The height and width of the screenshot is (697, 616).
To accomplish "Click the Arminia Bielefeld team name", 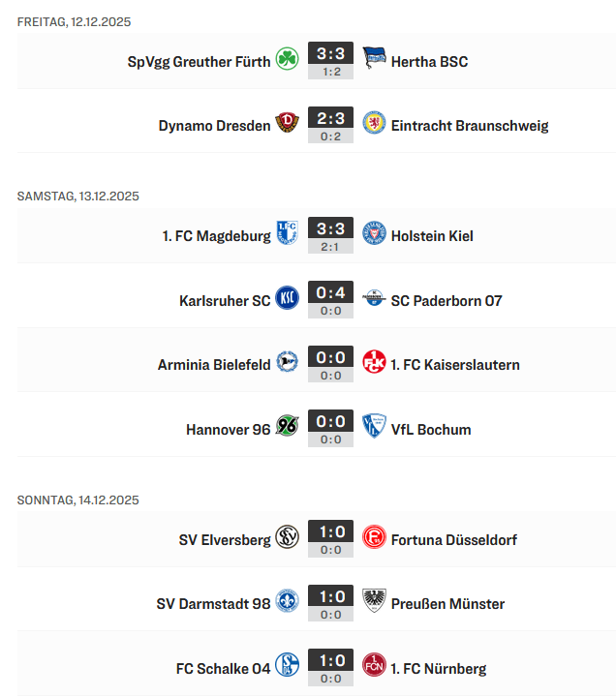I will coord(214,365).
